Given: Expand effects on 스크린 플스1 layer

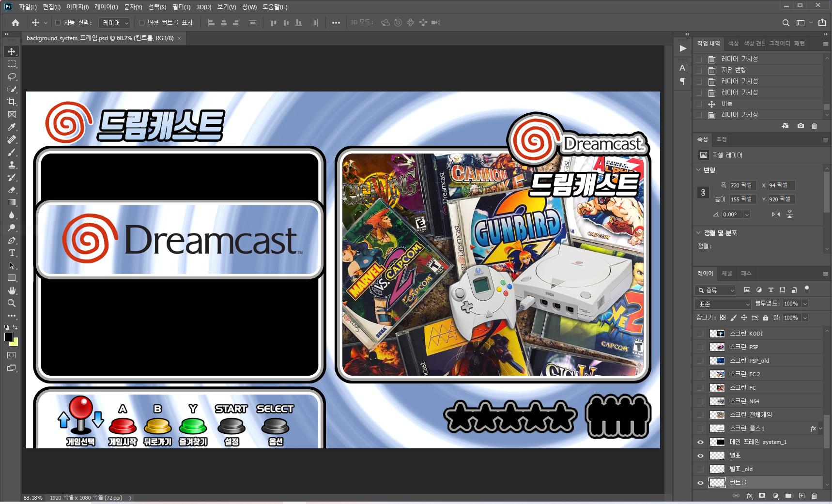Looking at the screenshot, I should click(x=820, y=428).
